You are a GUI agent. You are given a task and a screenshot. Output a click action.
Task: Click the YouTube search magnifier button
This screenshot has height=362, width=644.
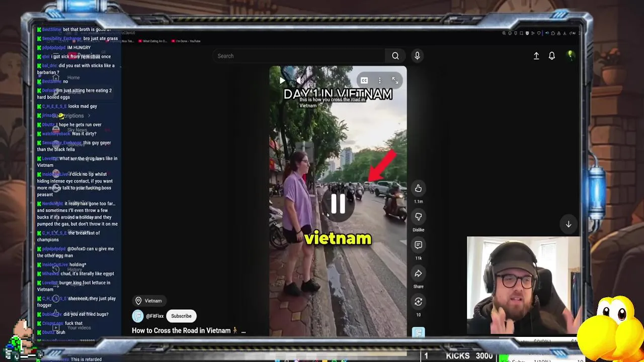tap(395, 56)
